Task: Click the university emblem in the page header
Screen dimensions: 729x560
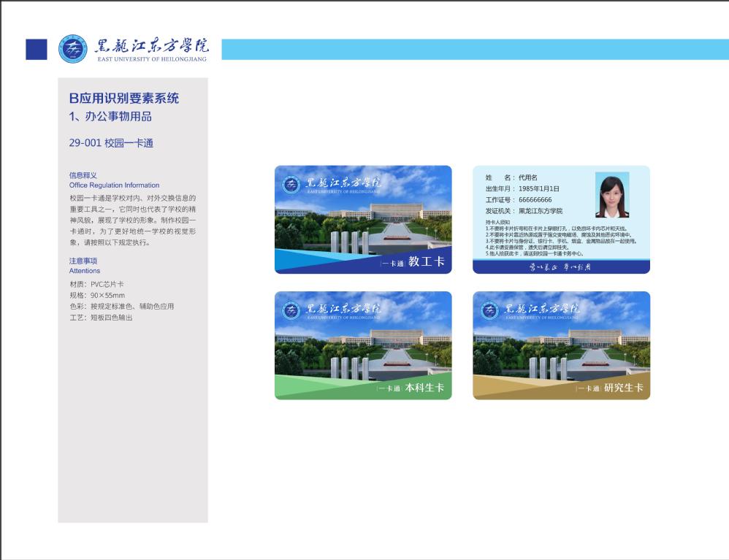Action: [73, 48]
